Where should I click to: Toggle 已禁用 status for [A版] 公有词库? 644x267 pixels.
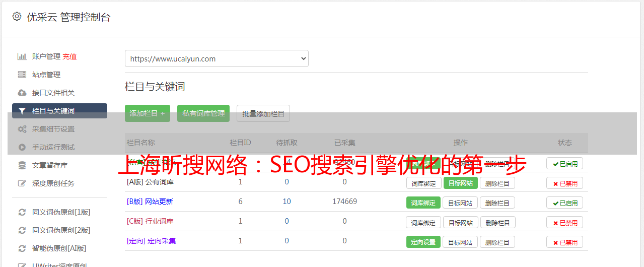[x=564, y=183]
